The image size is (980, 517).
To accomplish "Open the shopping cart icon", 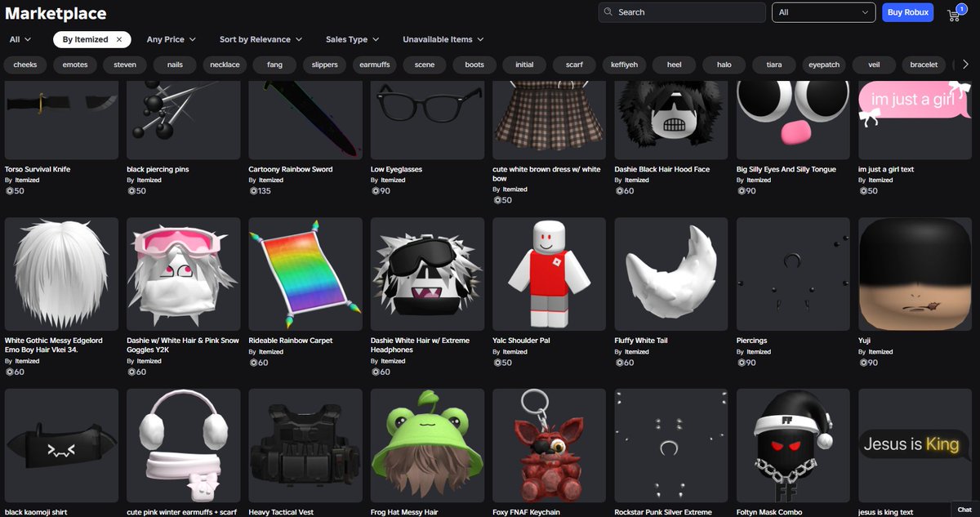I will [955, 13].
